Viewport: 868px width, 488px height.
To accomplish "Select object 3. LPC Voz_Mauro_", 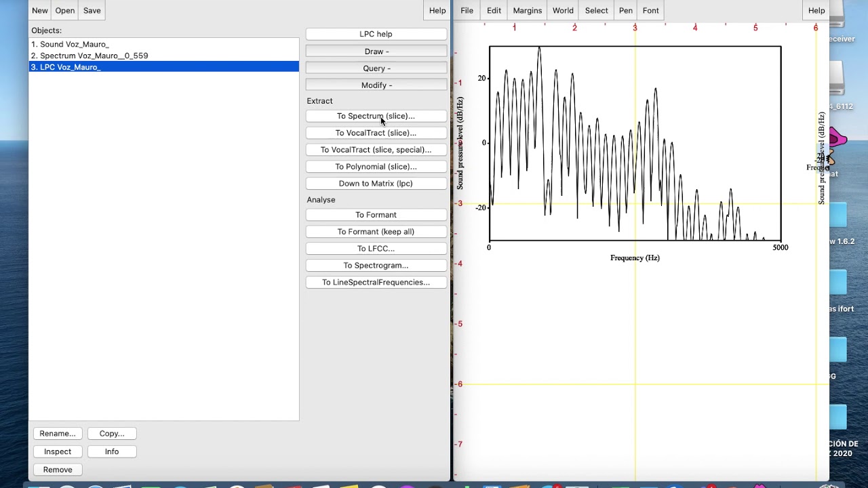I will (x=163, y=67).
